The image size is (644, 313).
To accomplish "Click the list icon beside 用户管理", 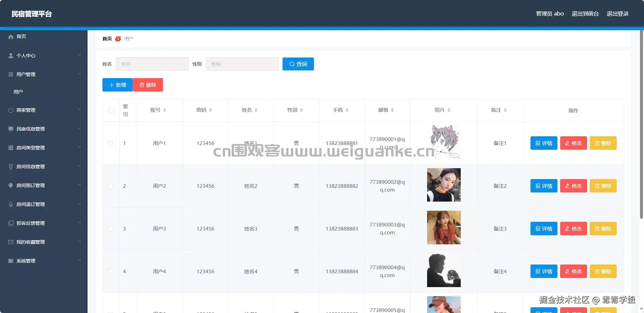I will pos(11,74).
